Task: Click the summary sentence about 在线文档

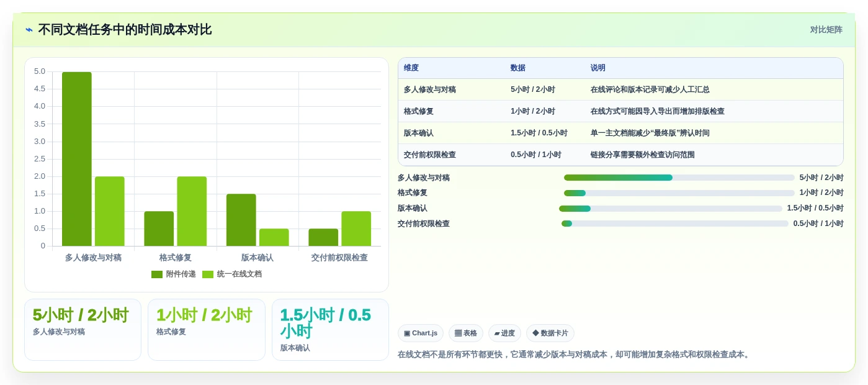Action: point(575,355)
